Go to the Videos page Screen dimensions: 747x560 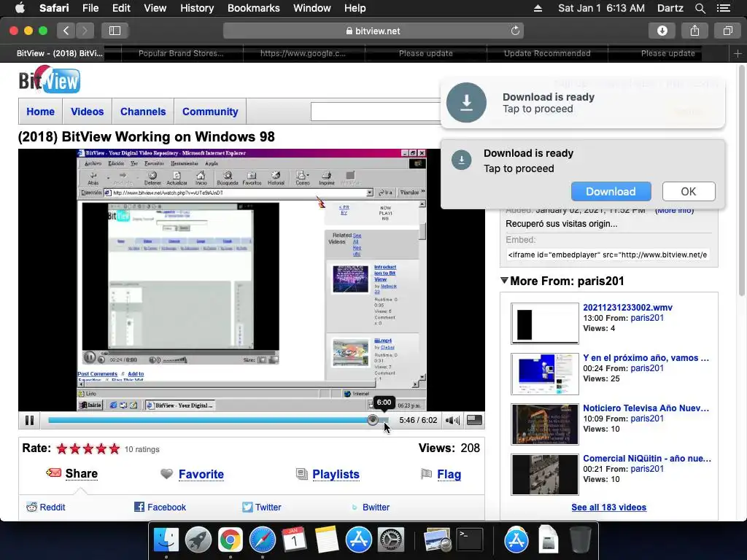88,112
